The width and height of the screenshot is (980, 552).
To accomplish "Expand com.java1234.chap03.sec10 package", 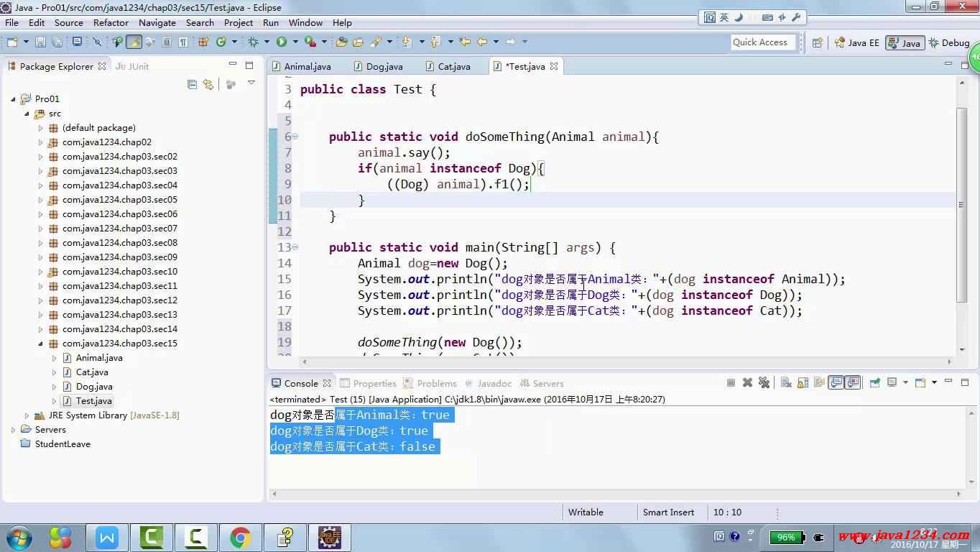I will click(41, 272).
